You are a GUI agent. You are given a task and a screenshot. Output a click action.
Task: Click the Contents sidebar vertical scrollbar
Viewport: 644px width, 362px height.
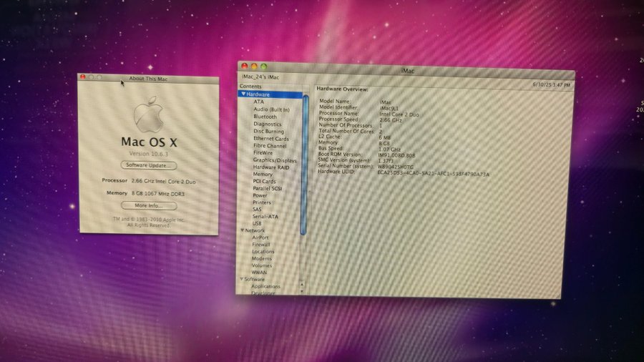point(306,165)
